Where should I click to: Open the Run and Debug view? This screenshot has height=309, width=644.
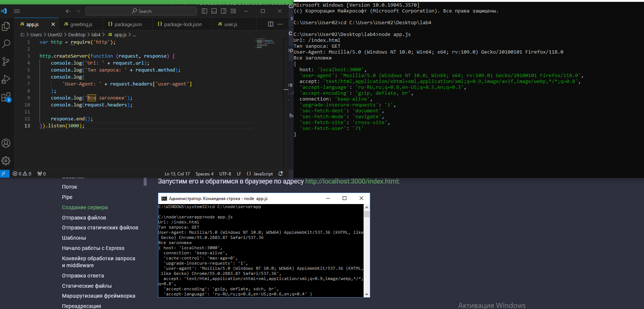6,79
